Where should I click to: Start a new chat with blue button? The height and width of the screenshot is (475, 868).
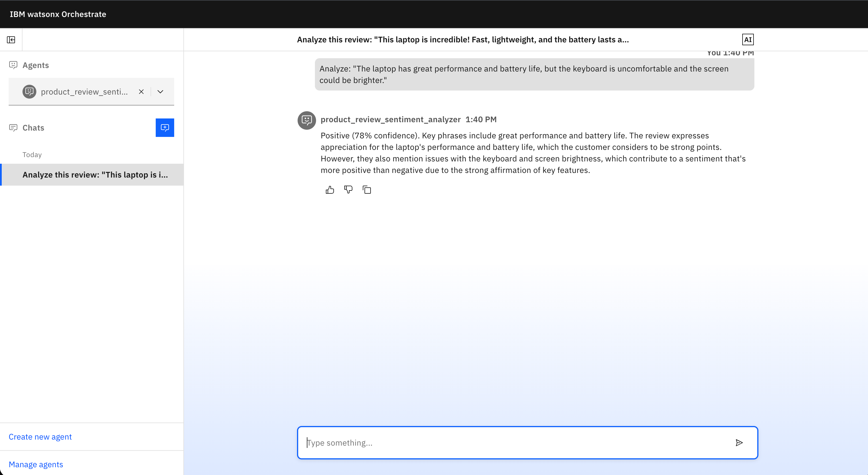point(165,128)
